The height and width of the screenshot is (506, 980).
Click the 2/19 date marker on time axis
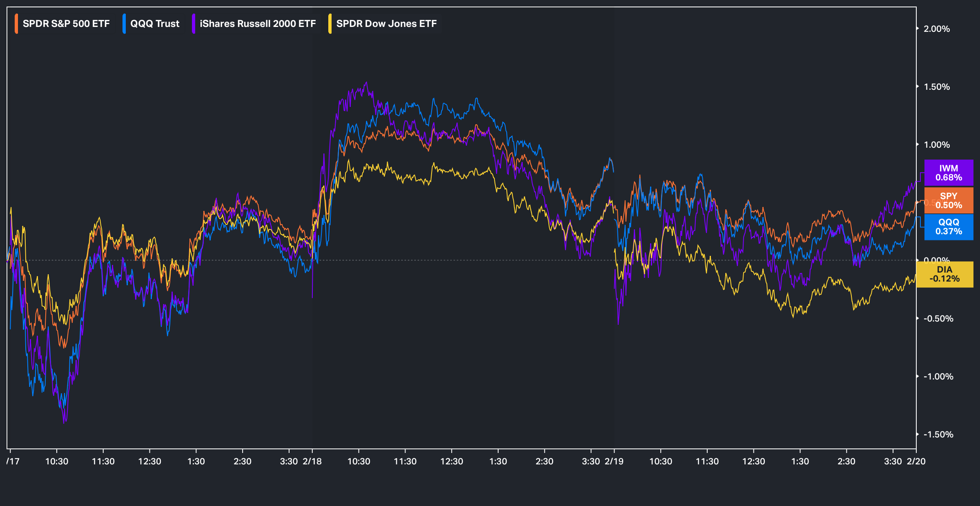[614, 461]
